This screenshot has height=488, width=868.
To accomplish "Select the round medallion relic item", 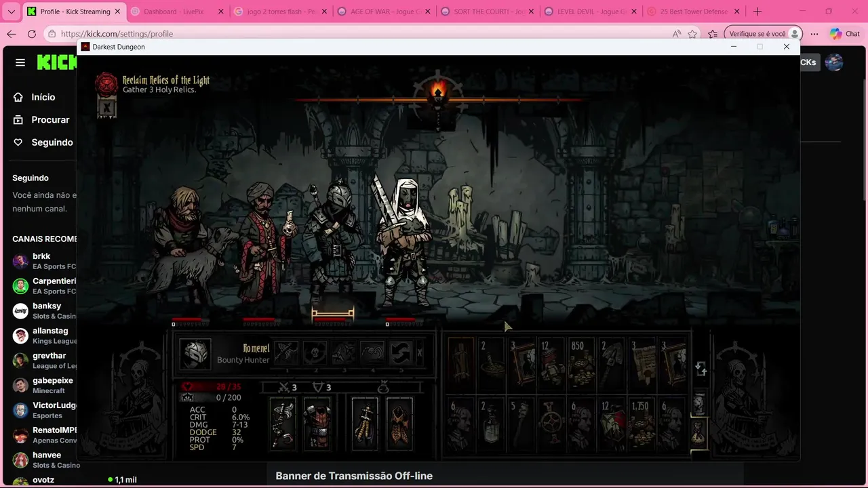I will [x=552, y=425].
